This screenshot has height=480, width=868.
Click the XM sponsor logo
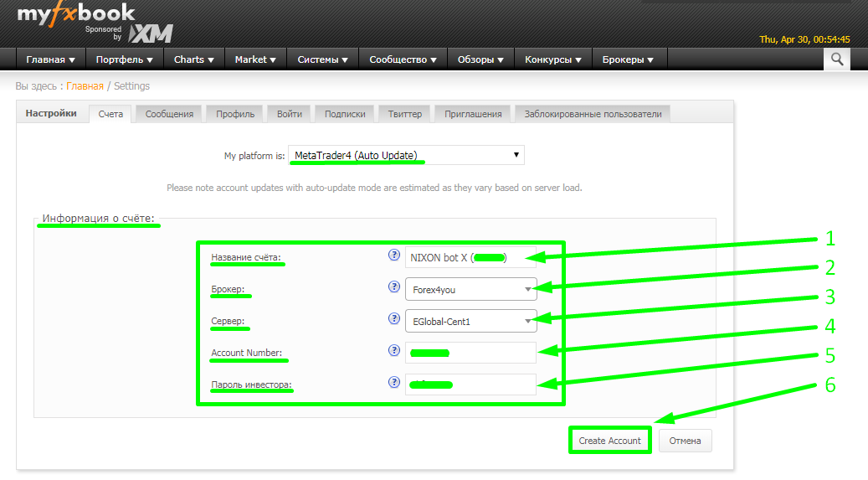pyautogui.click(x=151, y=34)
